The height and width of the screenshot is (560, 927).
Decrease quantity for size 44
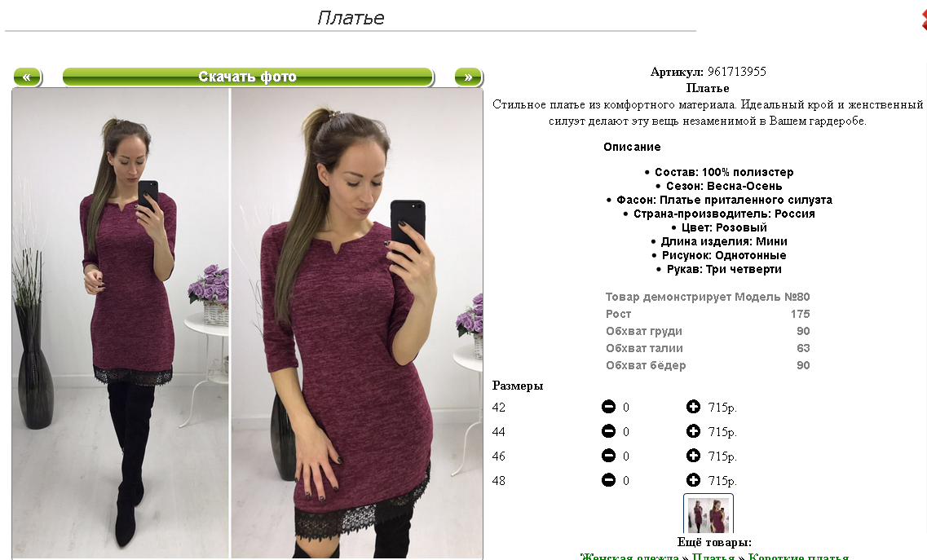coord(608,431)
